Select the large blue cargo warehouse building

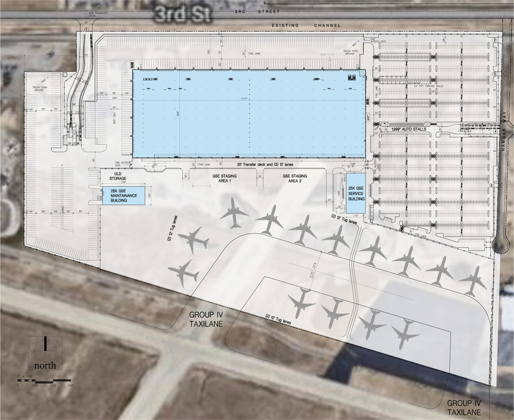point(249,114)
